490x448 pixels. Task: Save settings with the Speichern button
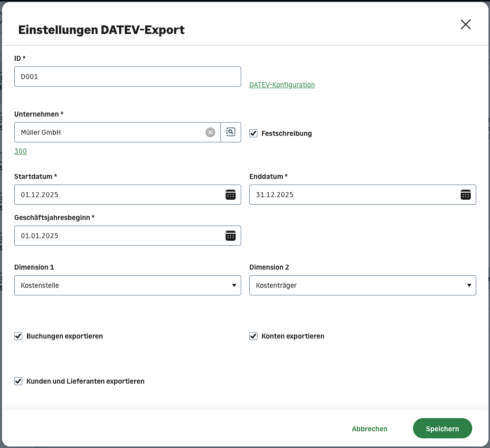tap(442, 428)
